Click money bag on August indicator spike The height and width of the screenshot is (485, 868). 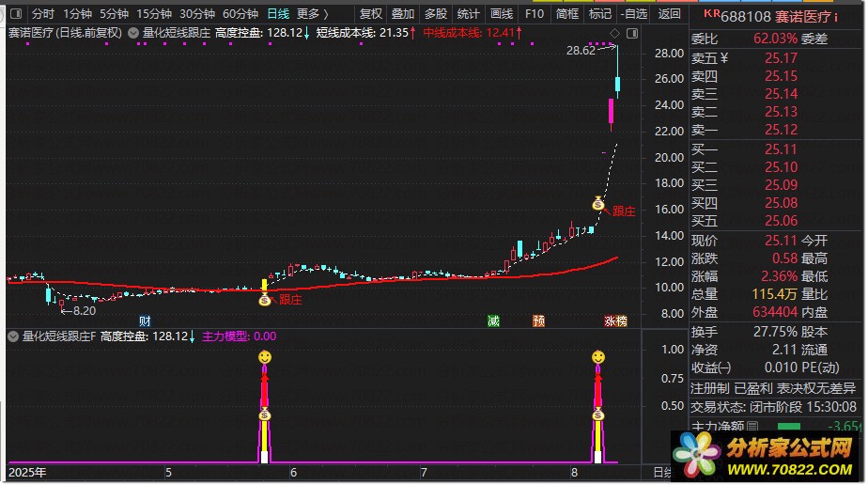(x=597, y=415)
